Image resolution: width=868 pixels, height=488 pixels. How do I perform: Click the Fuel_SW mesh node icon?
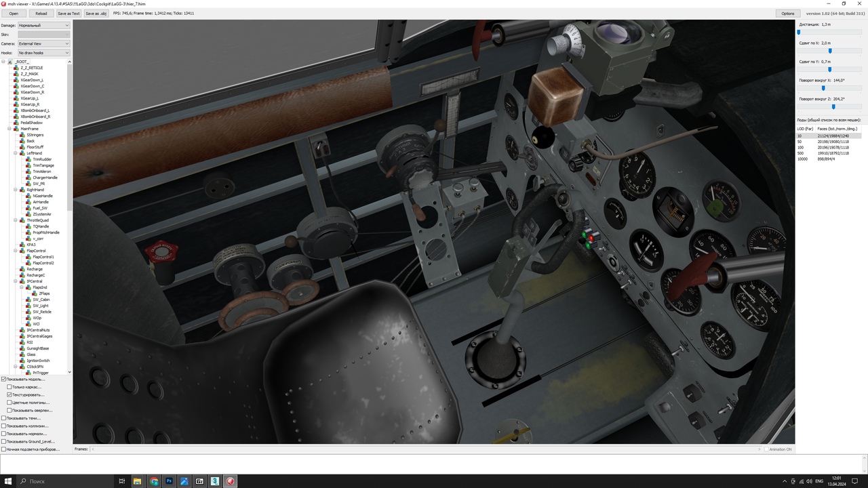coord(28,208)
